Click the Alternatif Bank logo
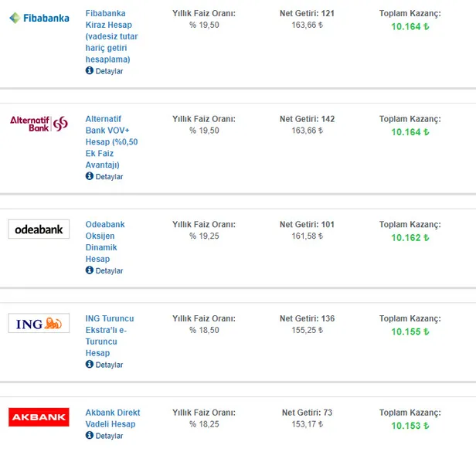476x452 pixels. point(39,123)
